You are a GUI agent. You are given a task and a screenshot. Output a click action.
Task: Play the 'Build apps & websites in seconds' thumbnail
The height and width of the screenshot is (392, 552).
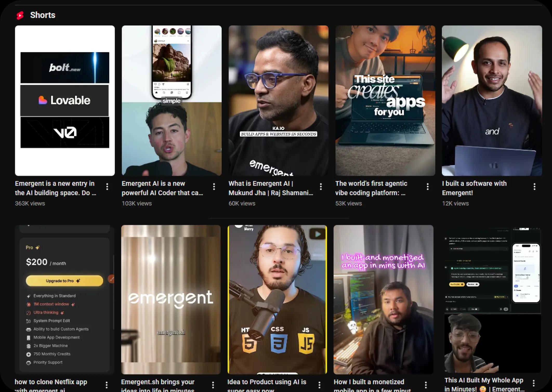(x=278, y=101)
